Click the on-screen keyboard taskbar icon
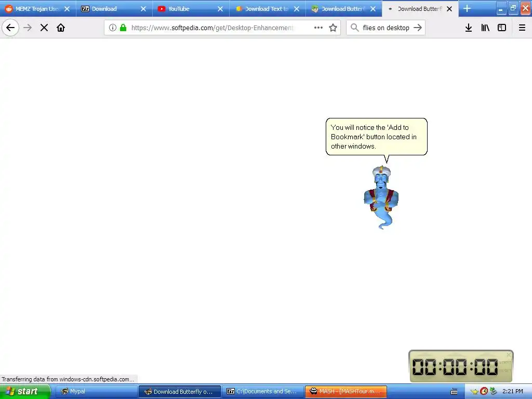This screenshot has height=399, width=532. click(454, 392)
